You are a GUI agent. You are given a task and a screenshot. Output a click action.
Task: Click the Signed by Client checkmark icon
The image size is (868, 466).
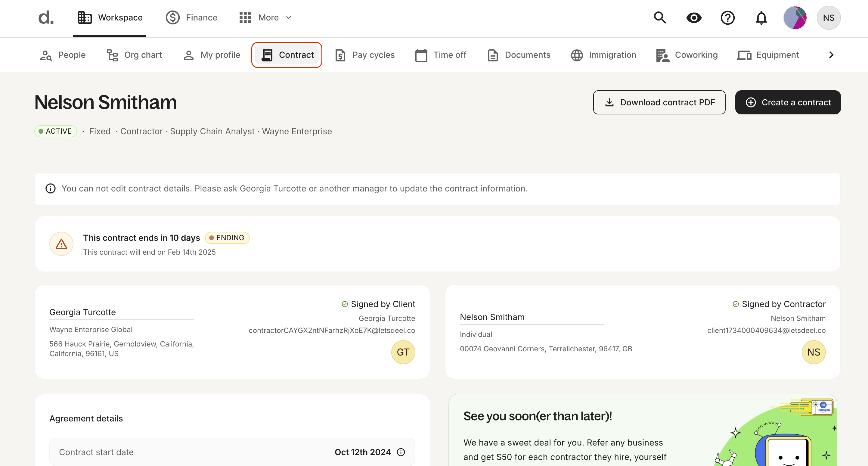point(345,304)
